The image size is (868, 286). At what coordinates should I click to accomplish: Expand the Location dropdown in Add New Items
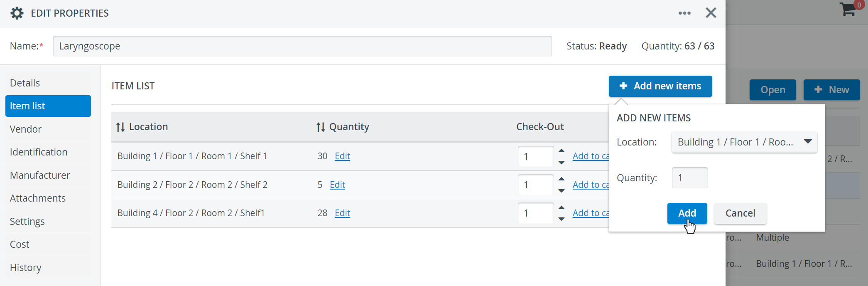tap(744, 142)
